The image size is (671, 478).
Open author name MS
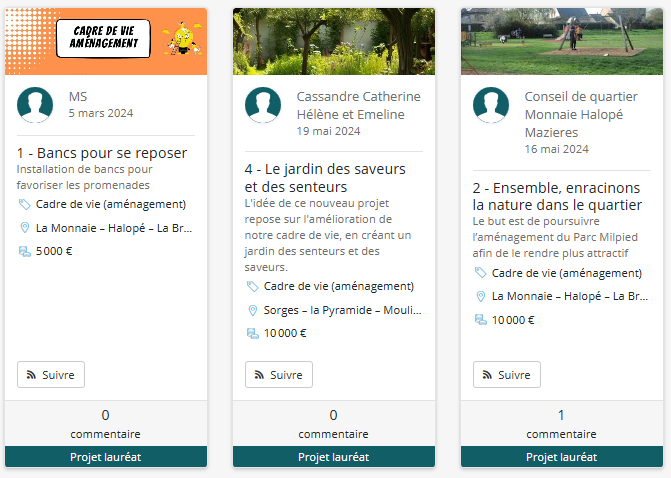click(x=78, y=97)
